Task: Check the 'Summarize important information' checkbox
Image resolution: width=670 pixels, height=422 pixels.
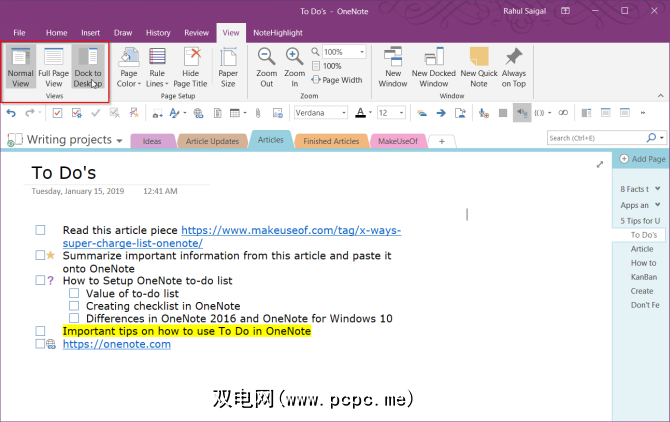Action: pos(40,255)
